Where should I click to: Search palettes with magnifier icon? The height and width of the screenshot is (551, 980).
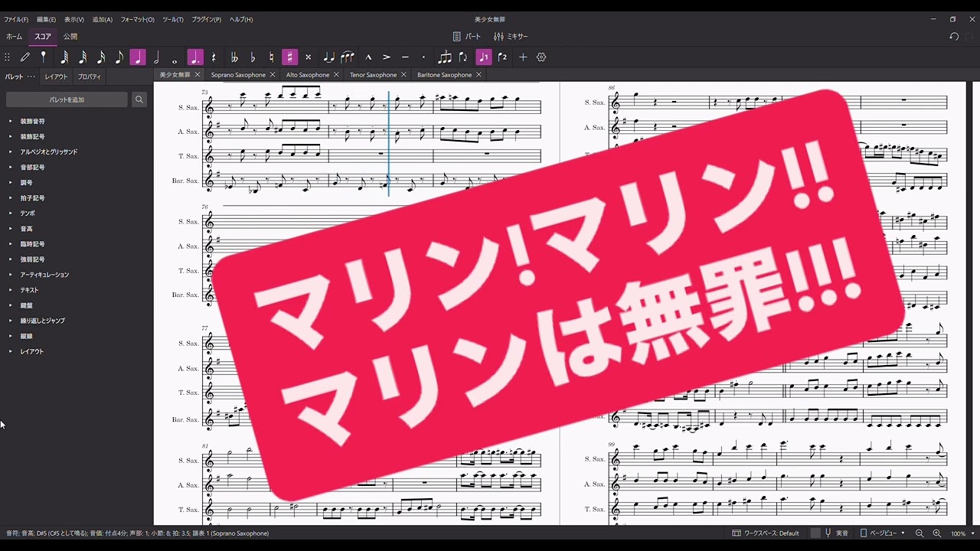click(139, 99)
